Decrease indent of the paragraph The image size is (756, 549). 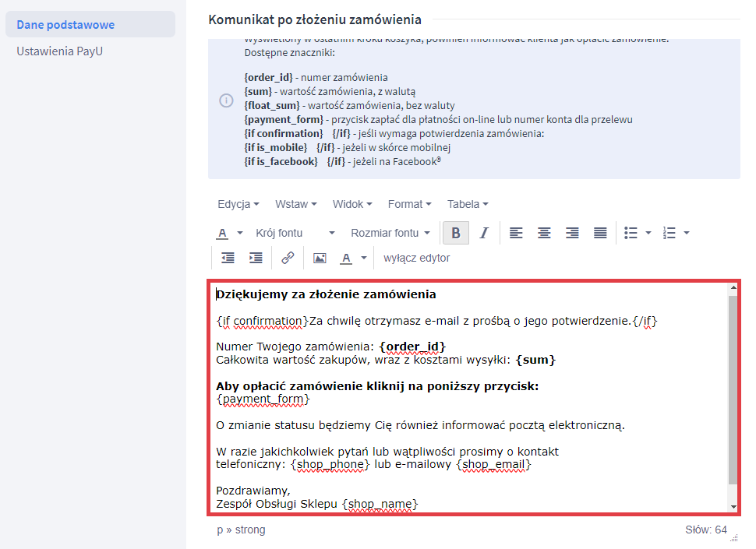pyautogui.click(x=228, y=258)
